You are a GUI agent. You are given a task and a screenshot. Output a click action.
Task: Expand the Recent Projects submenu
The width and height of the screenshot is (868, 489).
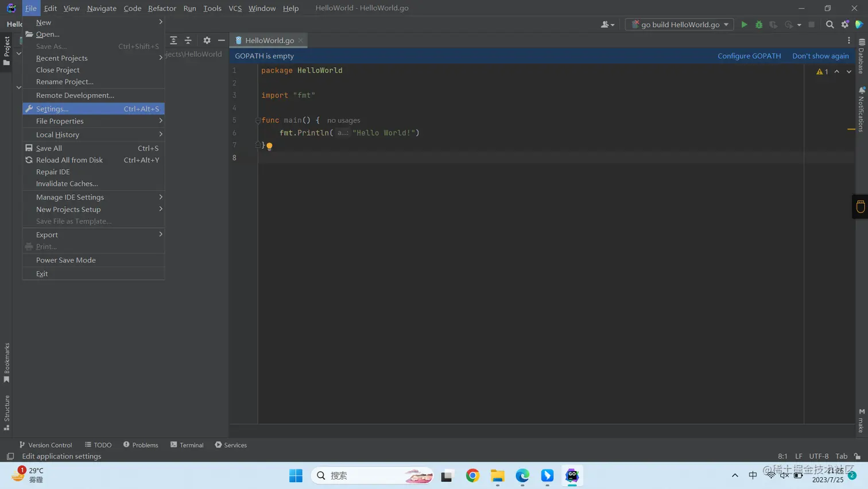click(x=94, y=58)
